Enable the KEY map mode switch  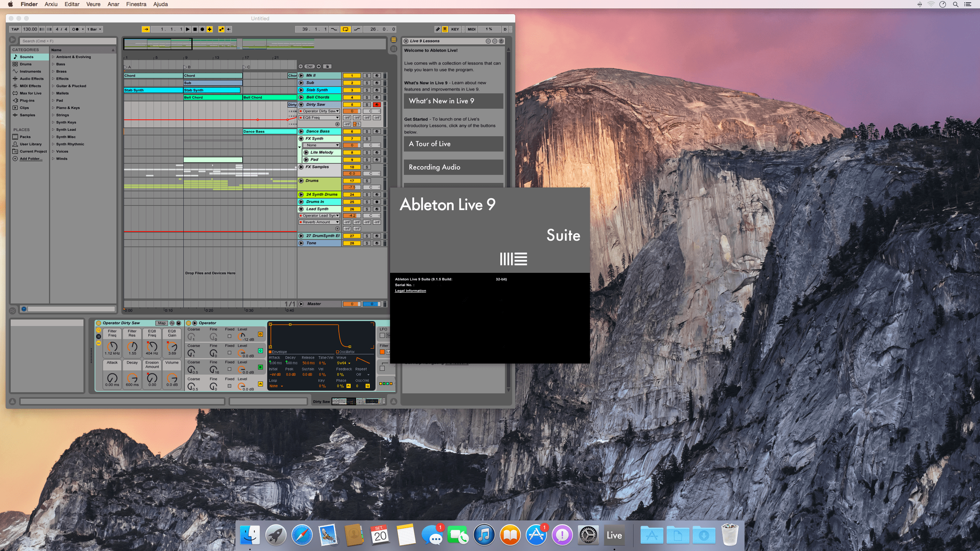click(x=455, y=29)
